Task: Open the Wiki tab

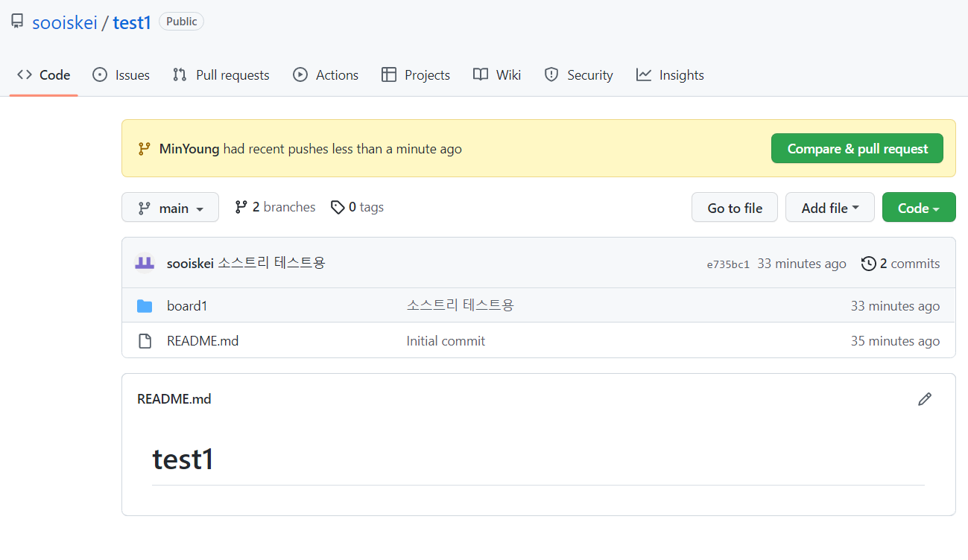Action: 497,75
